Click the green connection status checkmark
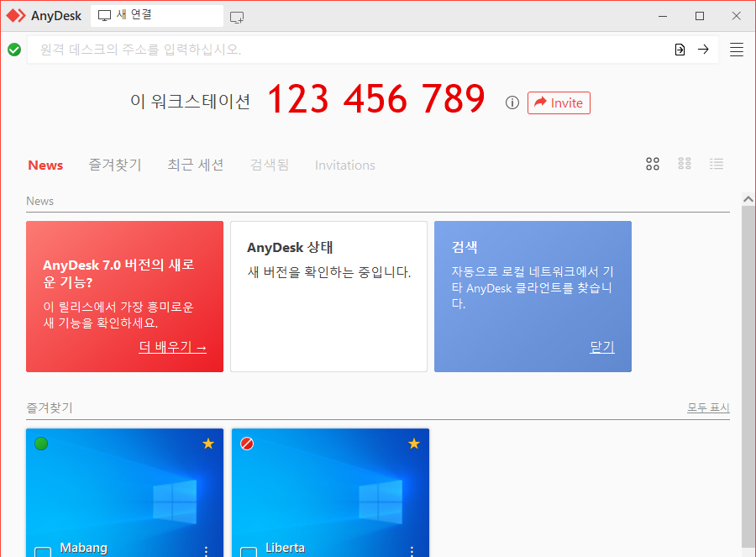 [14, 50]
